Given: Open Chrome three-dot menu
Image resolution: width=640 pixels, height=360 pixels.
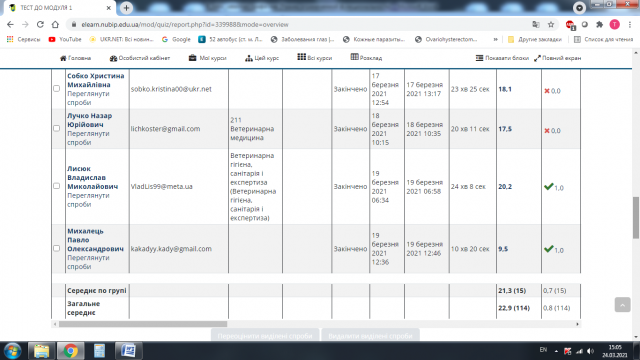Looking at the screenshot, I should [630, 24].
